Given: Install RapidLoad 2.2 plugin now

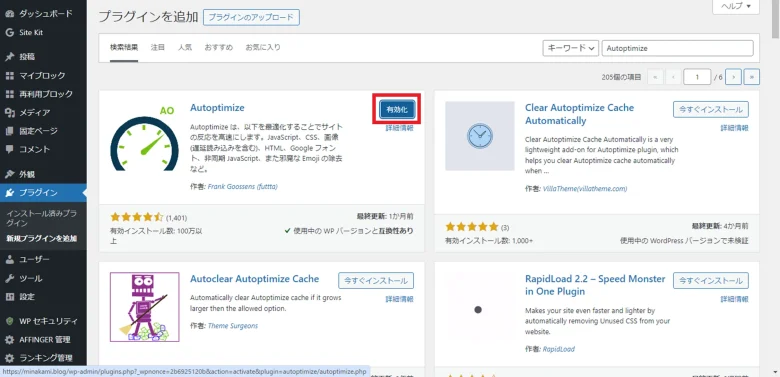Looking at the screenshot, I should tap(711, 281).
